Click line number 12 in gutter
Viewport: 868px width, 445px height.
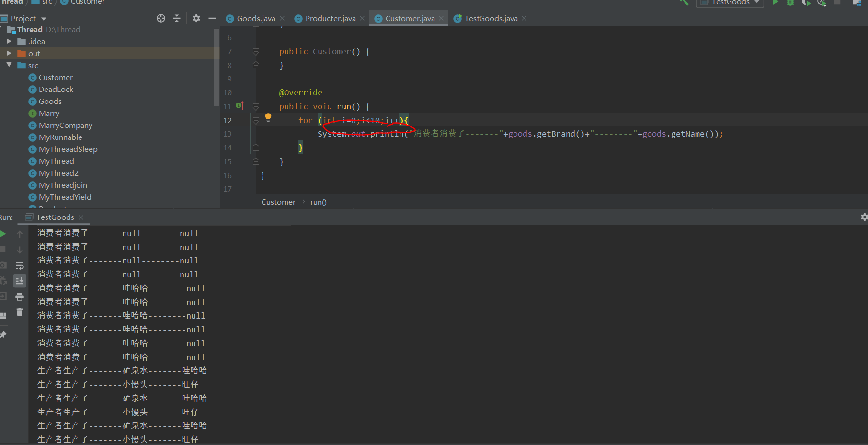(228, 120)
